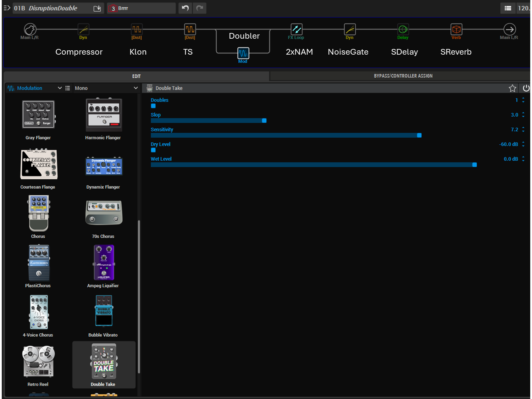Viewport: 532px width, 399px height.
Task: Switch to Bypass/Controller Assign tab
Action: (403, 76)
